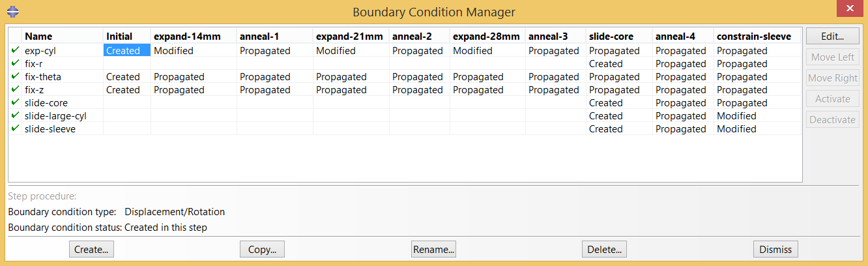This screenshot has width=868, height=266.
Task: Click the Create... button
Action: tap(92, 249)
